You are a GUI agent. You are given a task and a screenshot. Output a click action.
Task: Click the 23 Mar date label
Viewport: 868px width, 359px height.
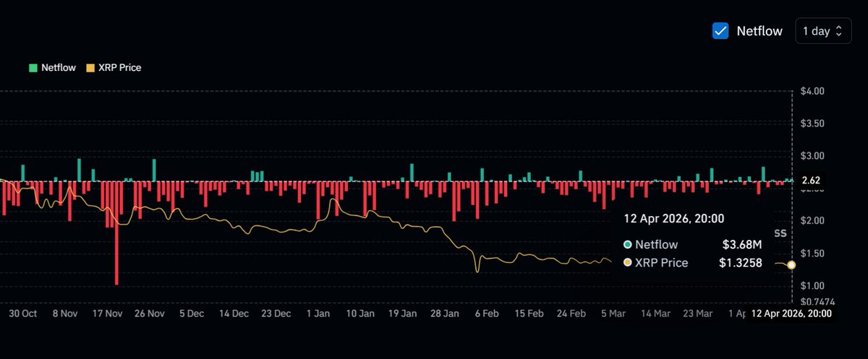(x=699, y=314)
